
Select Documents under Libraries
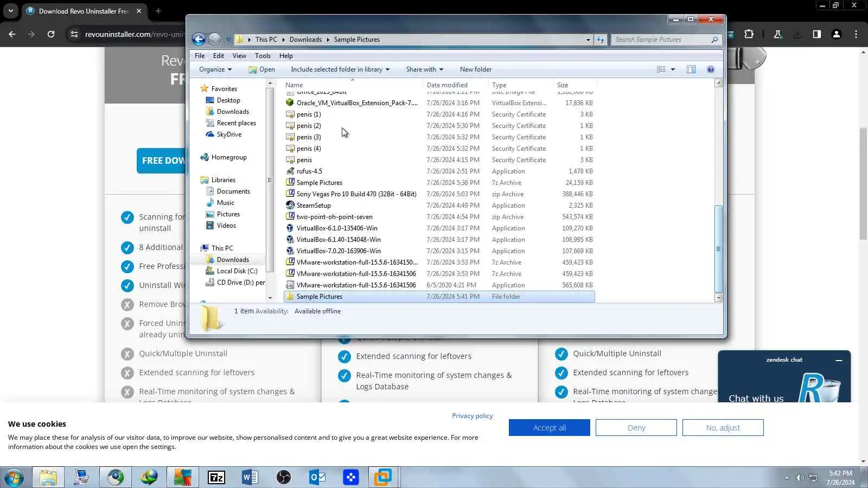click(x=228, y=191)
